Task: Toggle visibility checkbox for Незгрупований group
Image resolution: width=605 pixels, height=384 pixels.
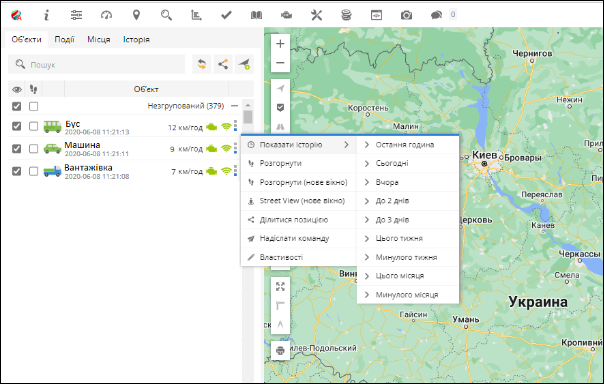Action: coord(17,106)
